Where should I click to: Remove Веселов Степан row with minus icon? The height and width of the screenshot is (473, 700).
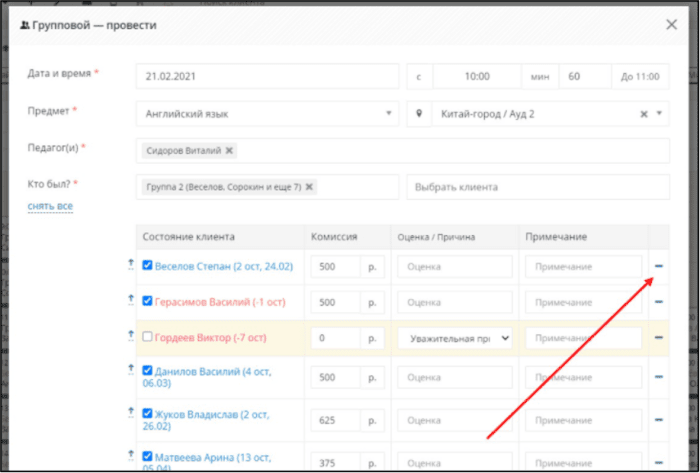pyautogui.click(x=658, y=266)
